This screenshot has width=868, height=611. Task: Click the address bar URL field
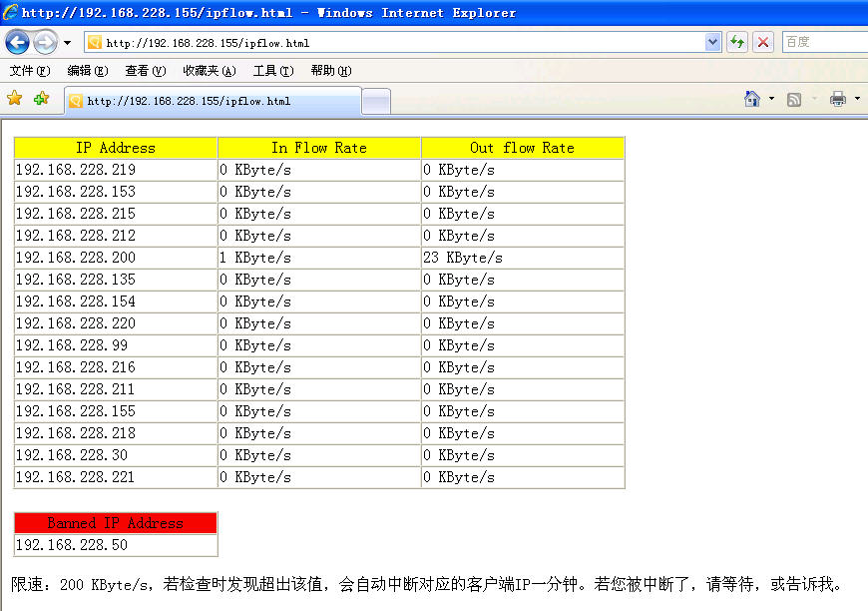pyautogui.click(x=399, y=43)
